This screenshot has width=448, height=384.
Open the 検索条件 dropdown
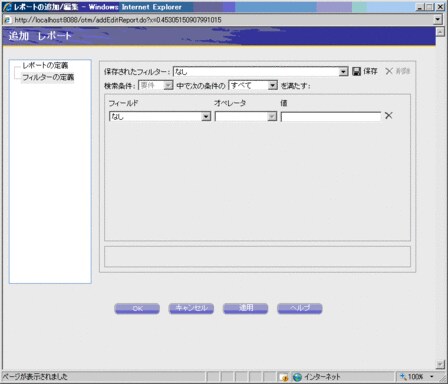(155, 85)
